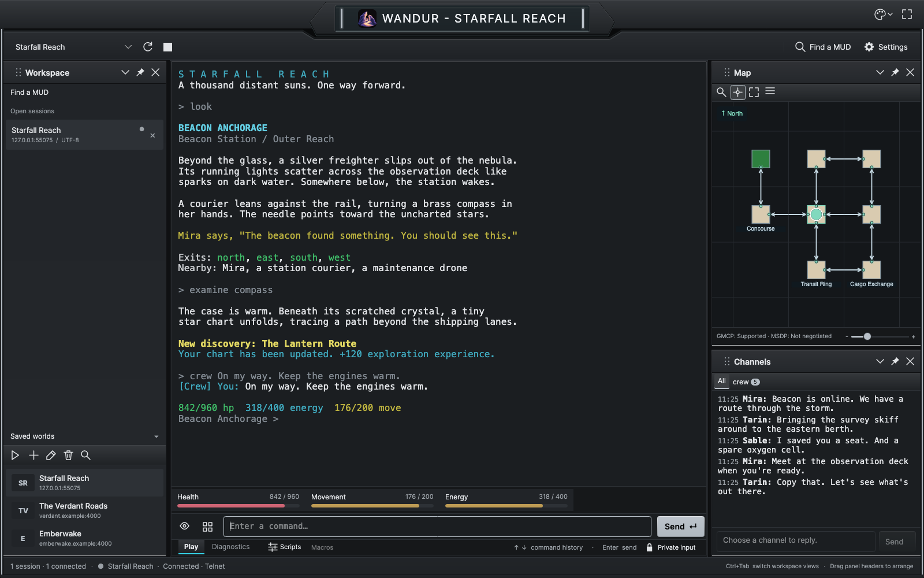The height and width of the screenshot is (578, 924).
Task: Switch to the Play tab
Action: [191, 547]
